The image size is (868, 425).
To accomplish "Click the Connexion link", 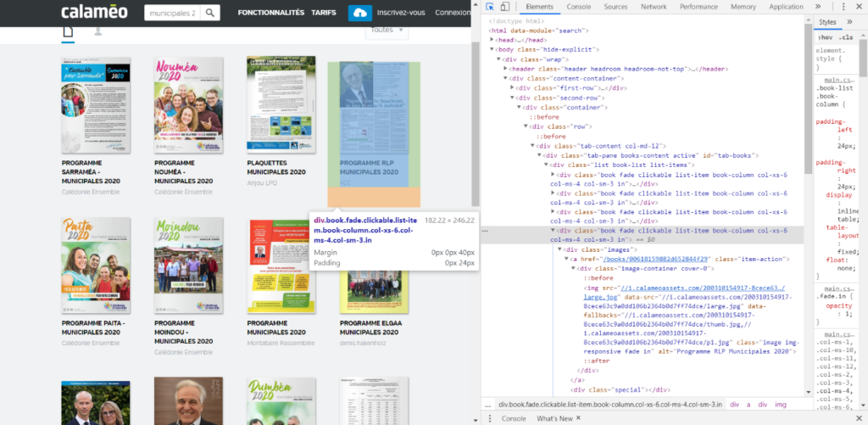I will pyautogui.click(x=453, y=13).
